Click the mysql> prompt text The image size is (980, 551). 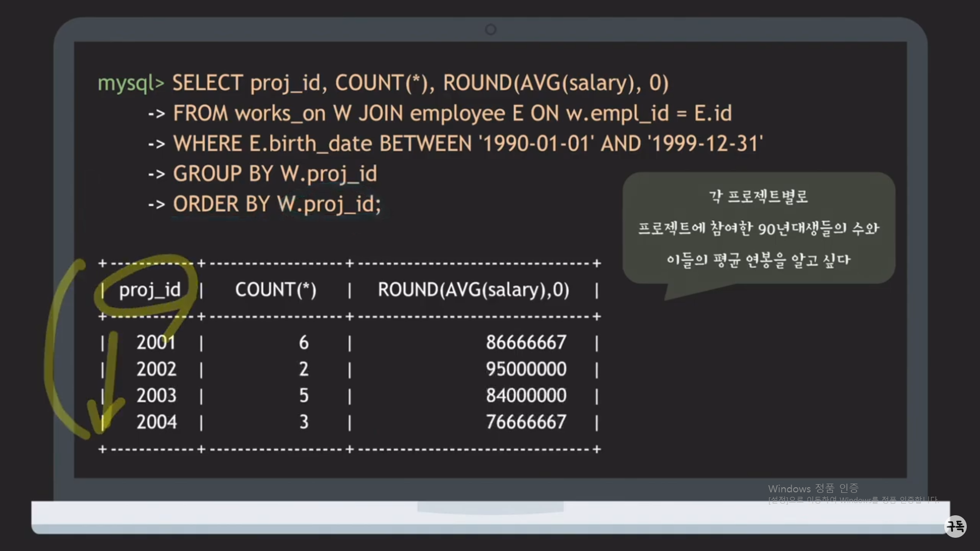(x=131, y=83)
